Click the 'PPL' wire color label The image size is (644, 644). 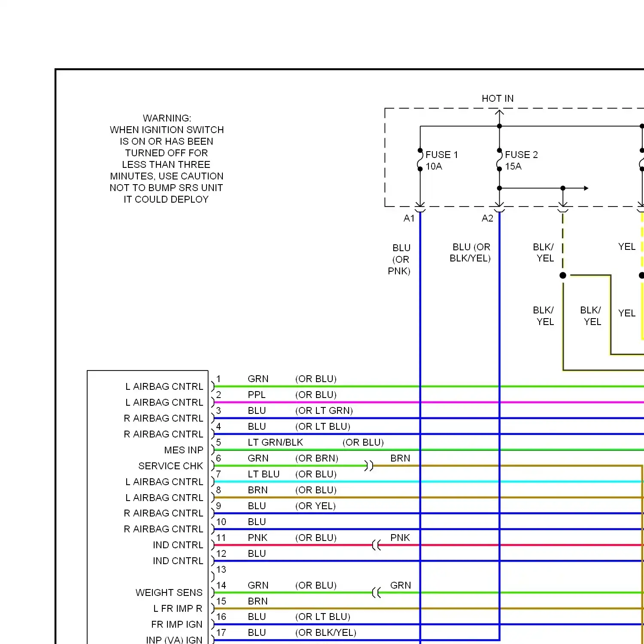pyautogui.click(x=257, y=395)
